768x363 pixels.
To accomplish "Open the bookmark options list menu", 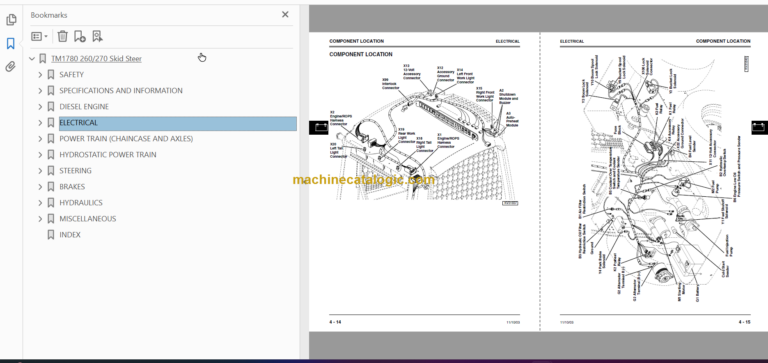I will click(x=39, y=36).
